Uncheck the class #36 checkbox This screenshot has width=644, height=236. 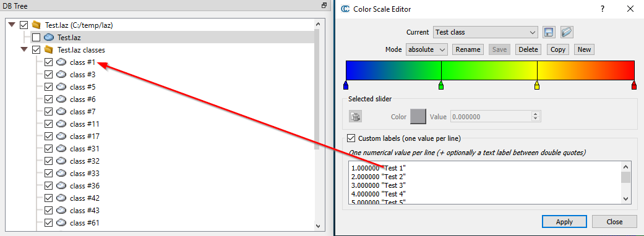48,185
